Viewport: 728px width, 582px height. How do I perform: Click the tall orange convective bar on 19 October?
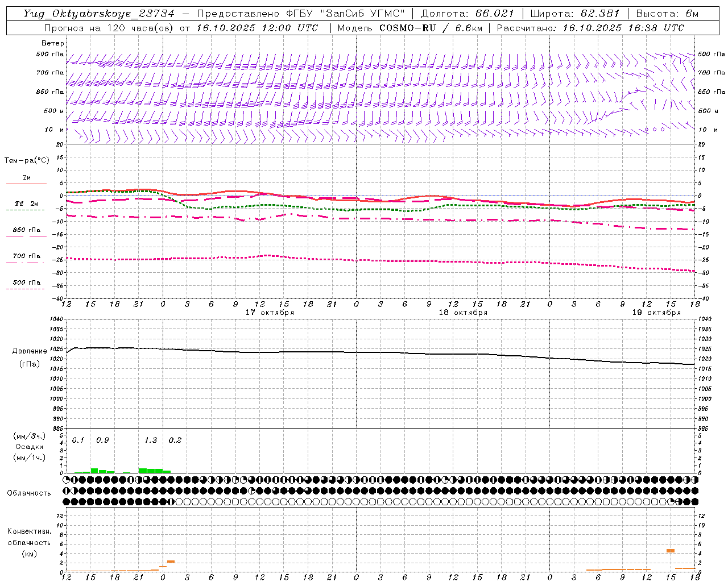(x=671, y=551)
